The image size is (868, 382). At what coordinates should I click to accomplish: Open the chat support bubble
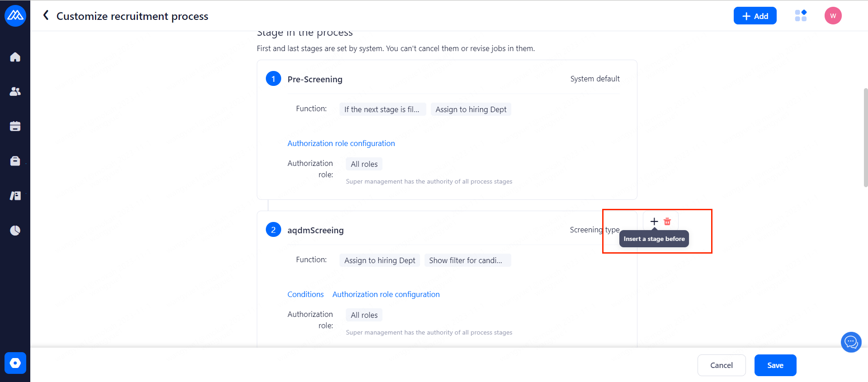pyautogui.click(x=851, y=342)
